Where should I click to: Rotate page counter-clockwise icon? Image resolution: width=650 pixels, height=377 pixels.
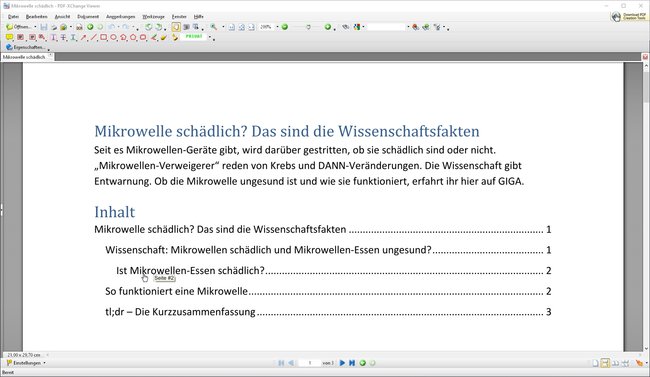(x=148, y=27)
